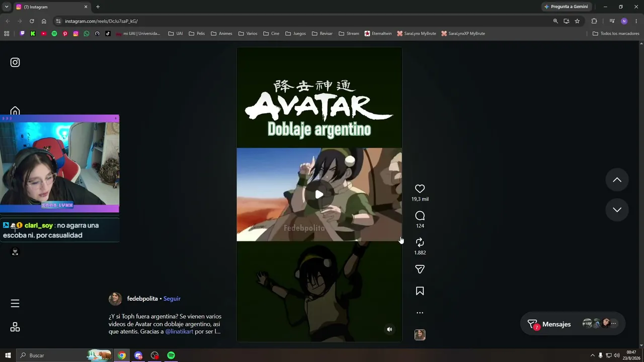
Task: Open the mi UAI Universidad bookmark
Action: coord(138,34)
